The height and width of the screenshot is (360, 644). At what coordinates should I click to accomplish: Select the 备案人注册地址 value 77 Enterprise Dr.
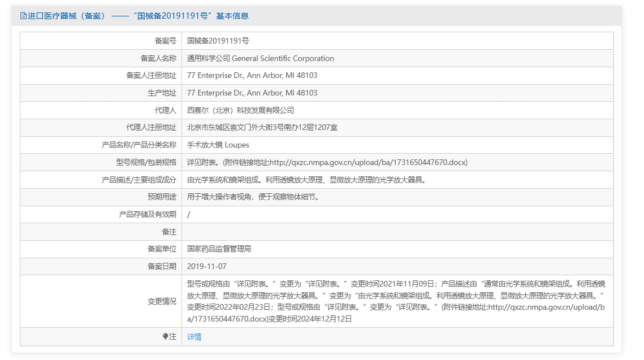252,76
